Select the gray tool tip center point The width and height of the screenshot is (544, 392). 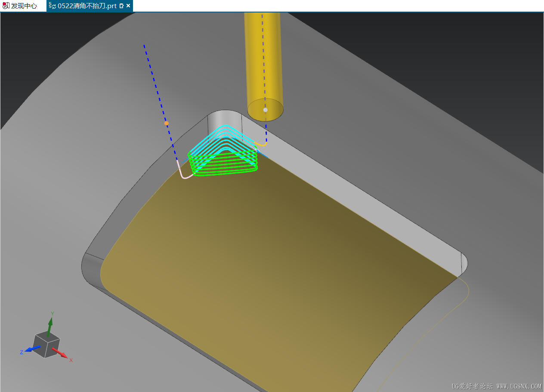click(x=266, y=110)
